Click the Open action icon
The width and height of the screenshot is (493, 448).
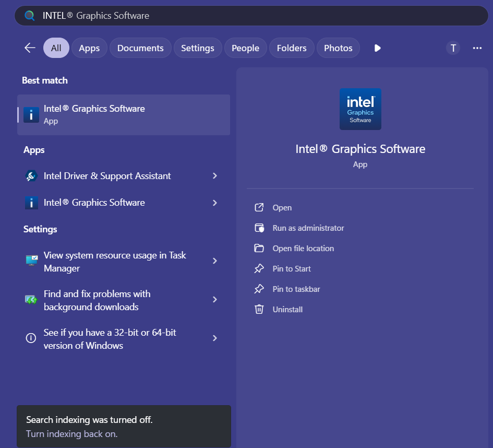coord(259,208)
